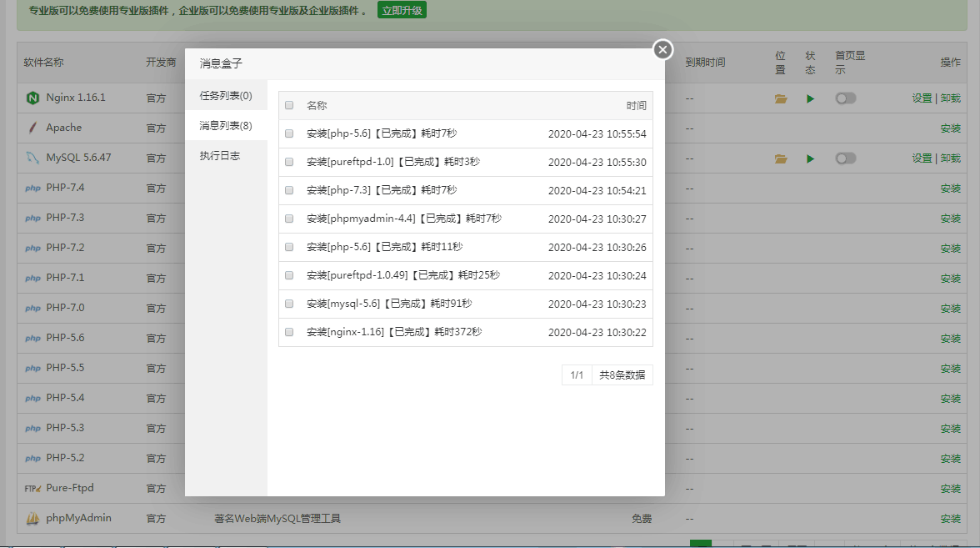Click the 1/1 pagination control

tap(577, 375)
